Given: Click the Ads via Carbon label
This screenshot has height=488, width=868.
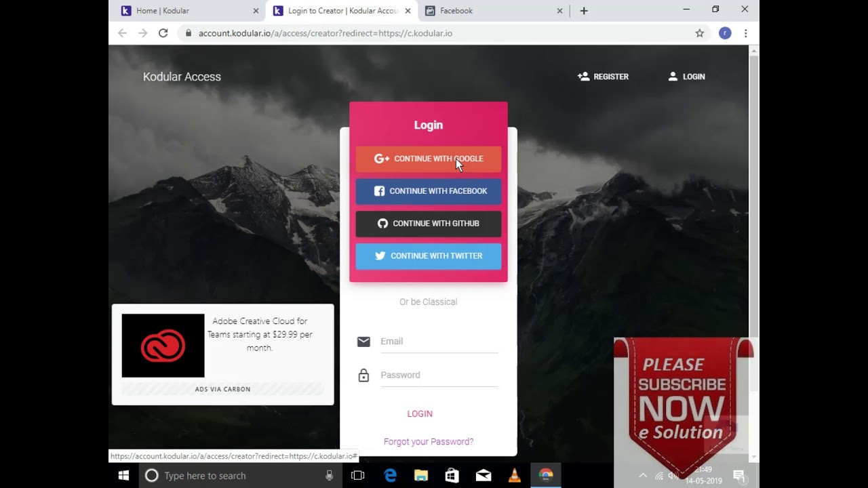Looking at the screenshot, I should tap(222, 389).
